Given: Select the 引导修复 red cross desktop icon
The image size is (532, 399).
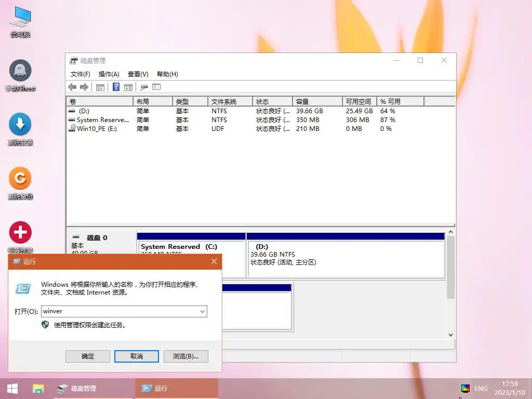Looking at the screenshot, I should [x=20, y=237].
